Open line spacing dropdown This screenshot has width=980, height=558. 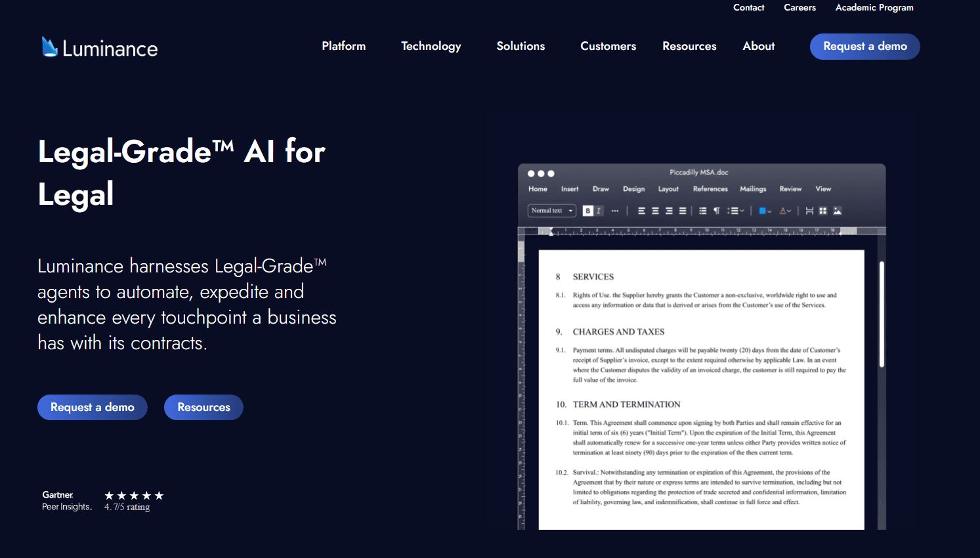click(736, 211)
